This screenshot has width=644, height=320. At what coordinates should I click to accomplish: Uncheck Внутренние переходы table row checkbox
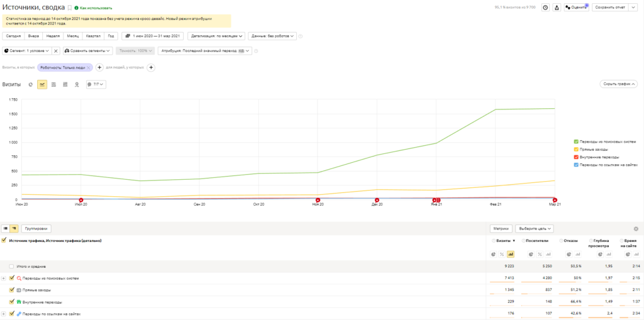[x=11, y=302]
